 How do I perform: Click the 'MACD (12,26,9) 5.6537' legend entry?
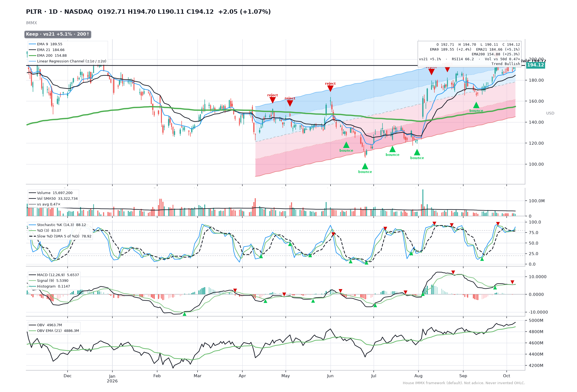[x=54, y=275]
